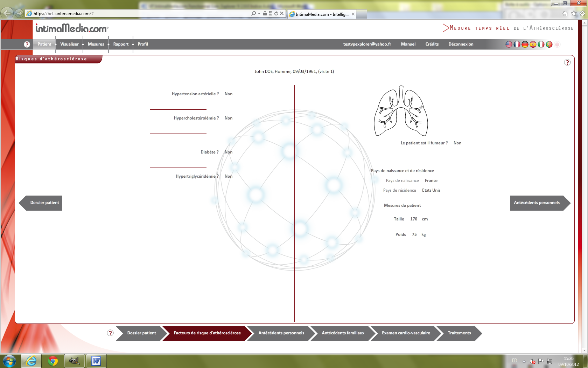Click the Déconnexion link
Viewport: 588px width, 368px height.
(461, 44)
